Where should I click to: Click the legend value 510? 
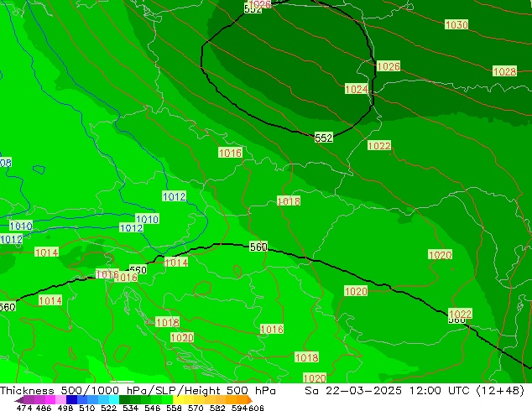coord(87,408)
